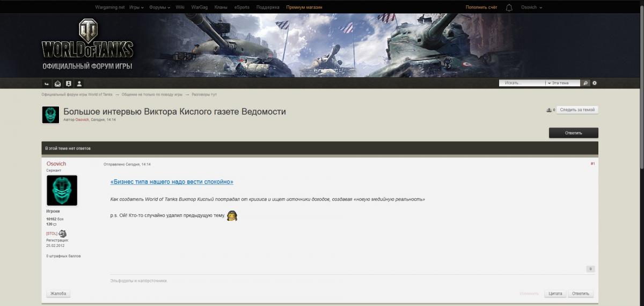This screenshot has width=644, height=306.
Task: Open the Поддержка menu item
Action: [x=268, y=8]
